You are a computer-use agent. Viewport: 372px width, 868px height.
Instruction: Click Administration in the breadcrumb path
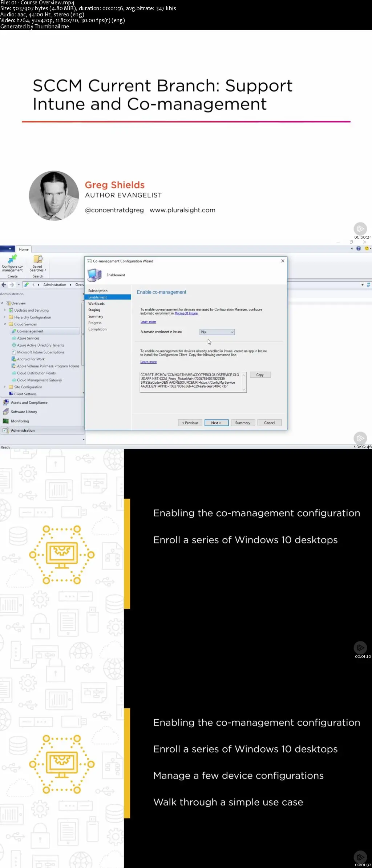click(55, 285)
